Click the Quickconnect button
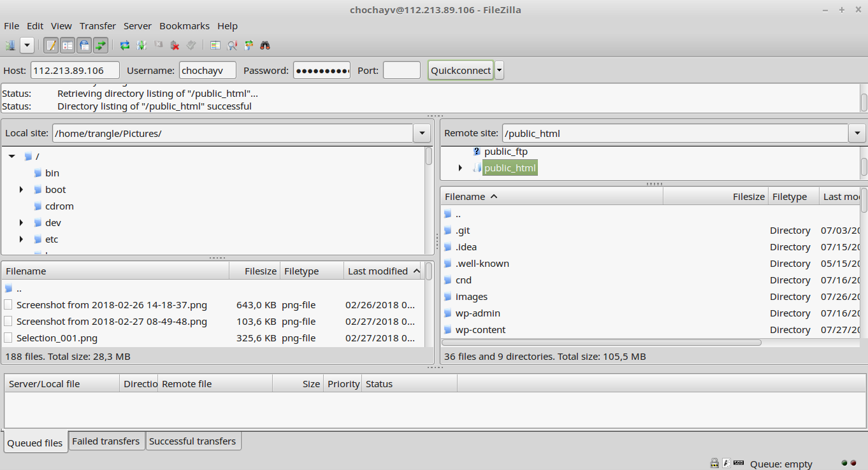Viewport: 868px width, 470px height. (x=461, y=70)
